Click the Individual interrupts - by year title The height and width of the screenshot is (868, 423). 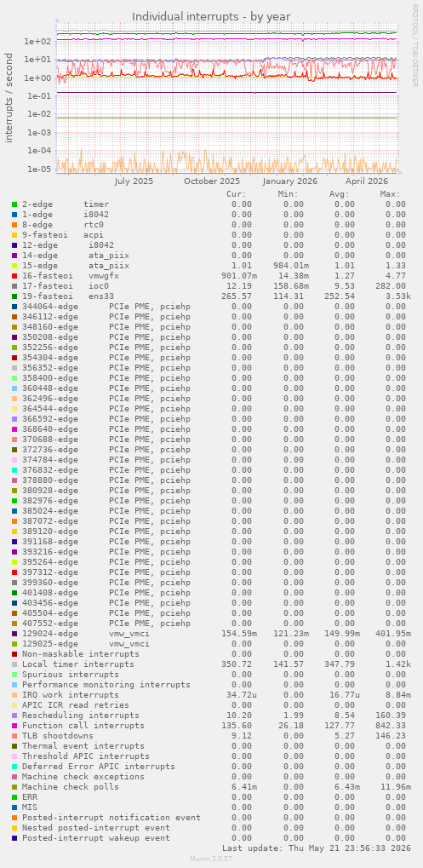point(211,16)
